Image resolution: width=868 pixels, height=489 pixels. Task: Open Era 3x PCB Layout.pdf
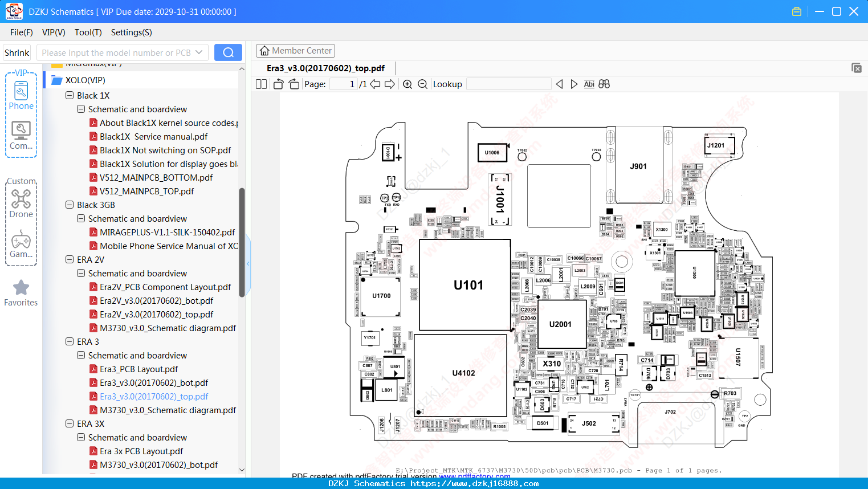141,451
